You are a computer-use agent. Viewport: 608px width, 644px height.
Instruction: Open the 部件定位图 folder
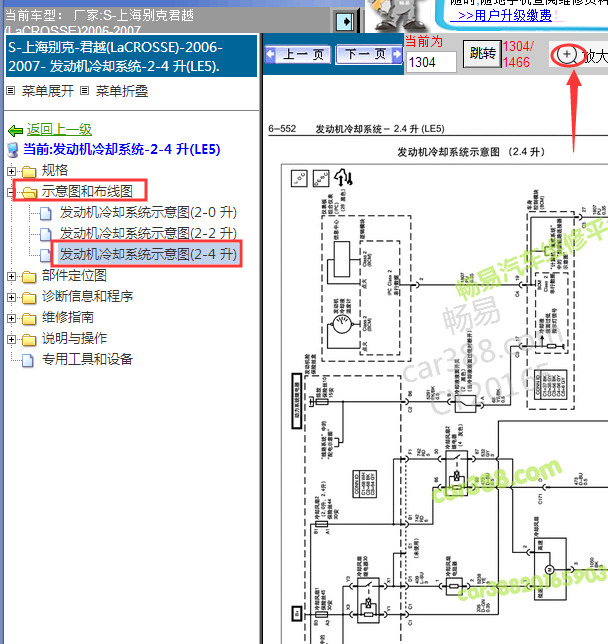click(x=74, y=275)
